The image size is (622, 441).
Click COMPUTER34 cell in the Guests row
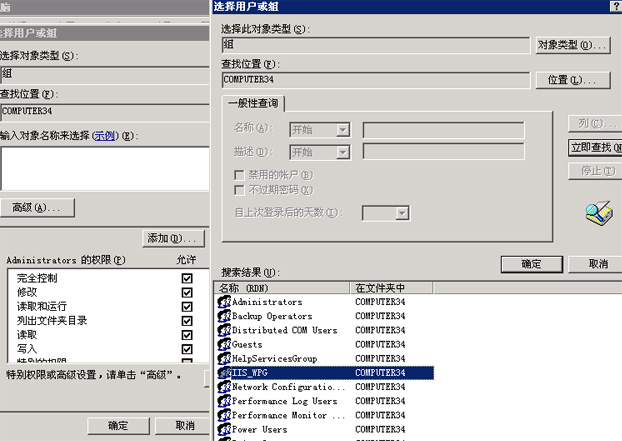pyautogui.click(x=380, y=345)
